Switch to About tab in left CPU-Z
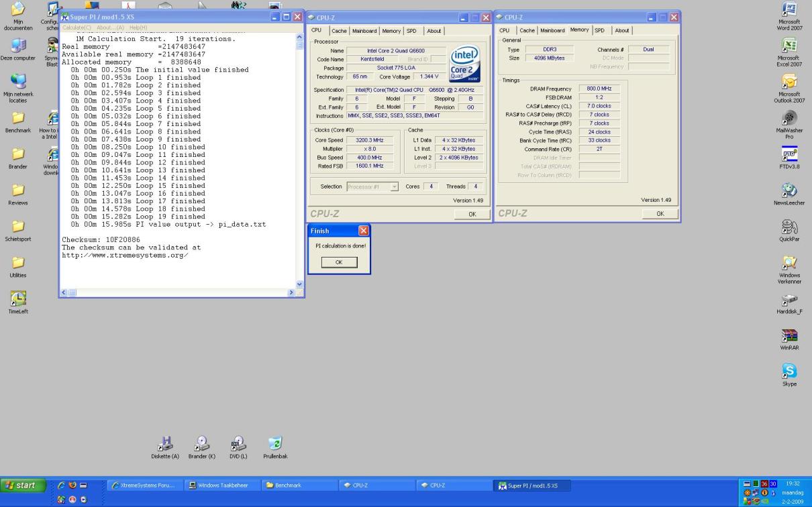812x507 pixels. click(x=434, y=31)
